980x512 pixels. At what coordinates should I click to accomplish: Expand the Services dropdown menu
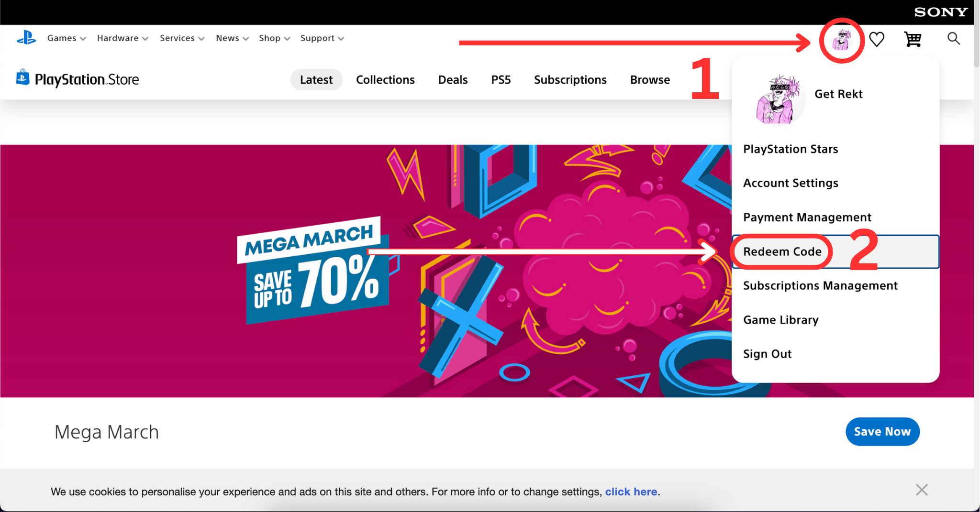182,38
